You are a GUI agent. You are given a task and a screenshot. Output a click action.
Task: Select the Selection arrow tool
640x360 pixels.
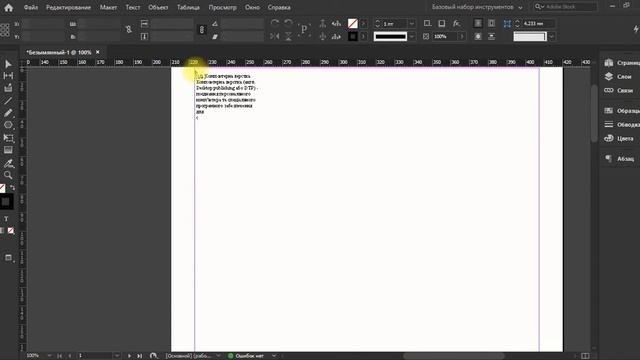pyautogui.click(x=8, y=64)
